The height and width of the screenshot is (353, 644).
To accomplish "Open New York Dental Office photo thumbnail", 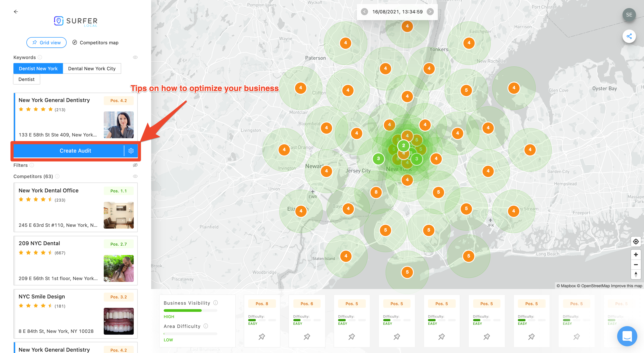I will pos(119,215).
